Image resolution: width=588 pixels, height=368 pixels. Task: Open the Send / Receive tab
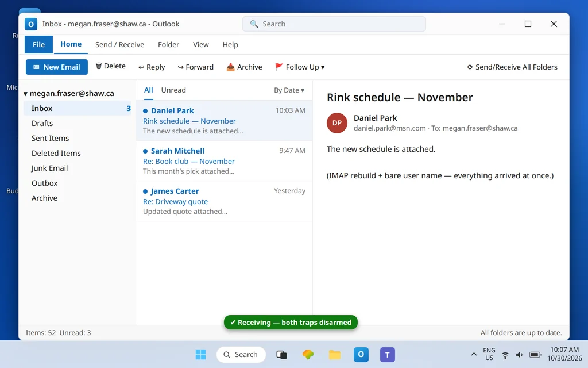pos(119,45)
